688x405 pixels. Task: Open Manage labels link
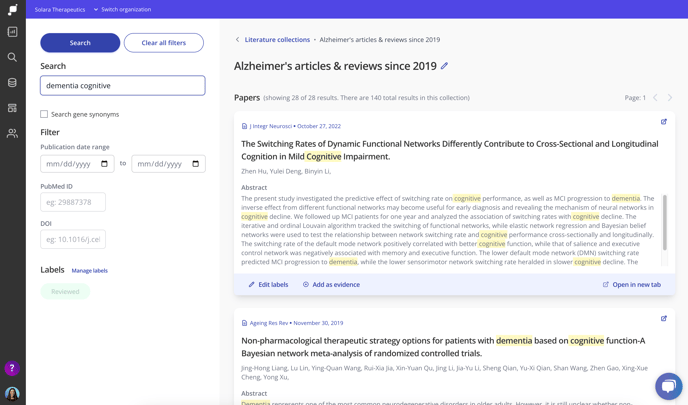(90, 270)
